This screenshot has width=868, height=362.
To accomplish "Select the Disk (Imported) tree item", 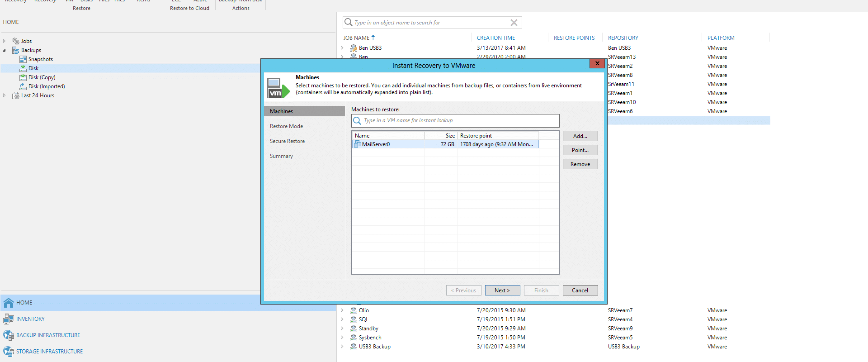I will coord(47,86).
